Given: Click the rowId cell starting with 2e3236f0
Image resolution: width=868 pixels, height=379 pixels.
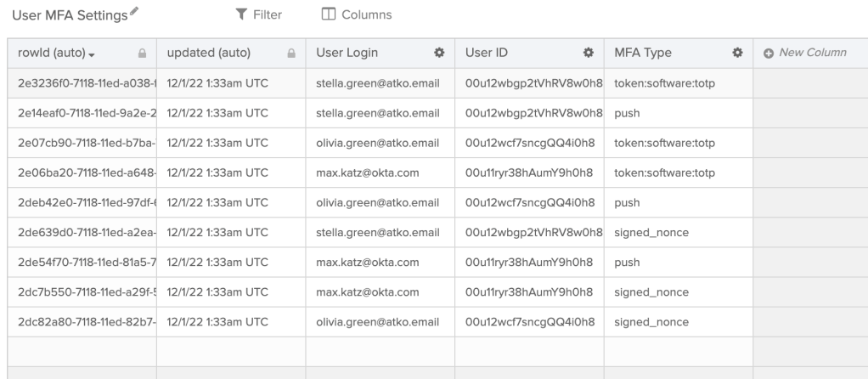Looking at the screenshot, I should point(82,82).
